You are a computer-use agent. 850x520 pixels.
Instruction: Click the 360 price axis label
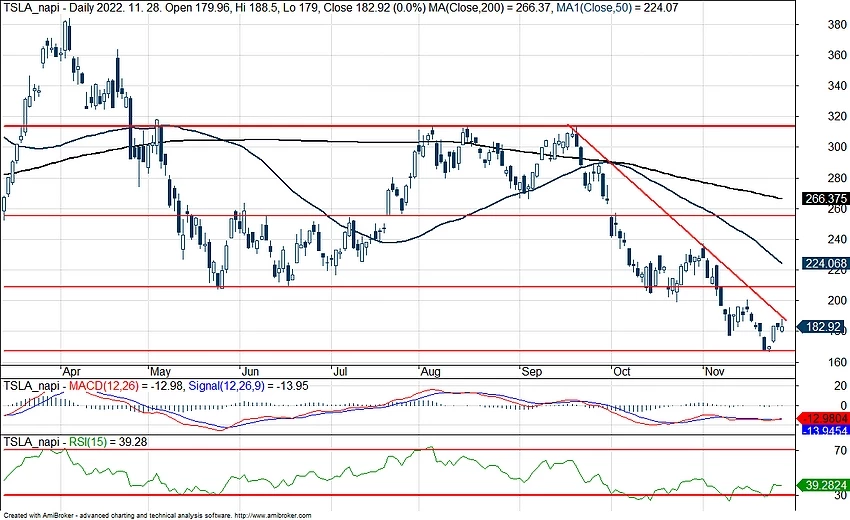(x=837, y=55)
